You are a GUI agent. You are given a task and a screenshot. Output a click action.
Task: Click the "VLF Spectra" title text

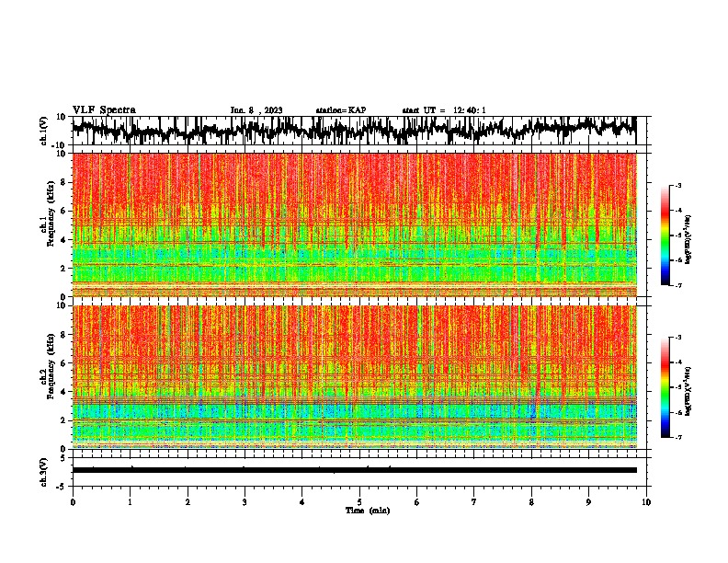(x=104, y=110)
